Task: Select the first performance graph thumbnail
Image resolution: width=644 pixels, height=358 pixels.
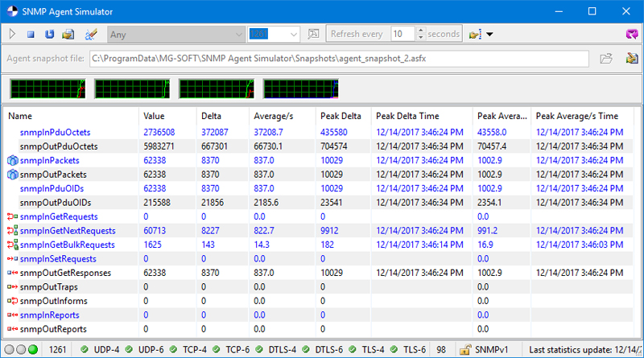Action: coord(48,88)
